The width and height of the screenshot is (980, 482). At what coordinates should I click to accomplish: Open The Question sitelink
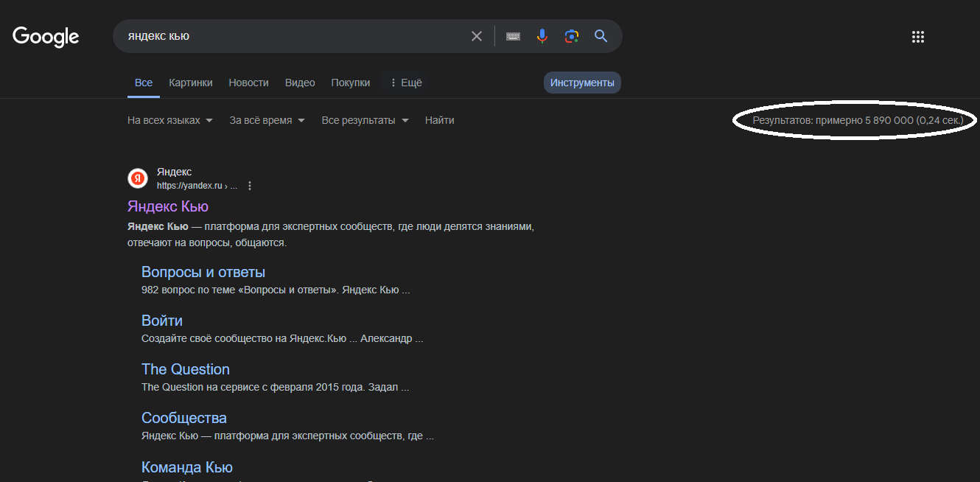tap(186, 370)
